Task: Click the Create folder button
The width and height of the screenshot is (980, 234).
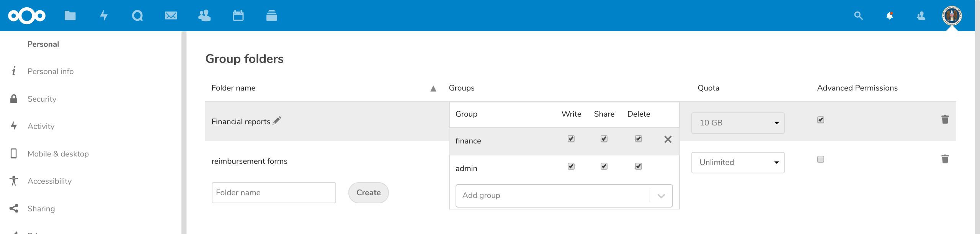Action: [368, 193]
